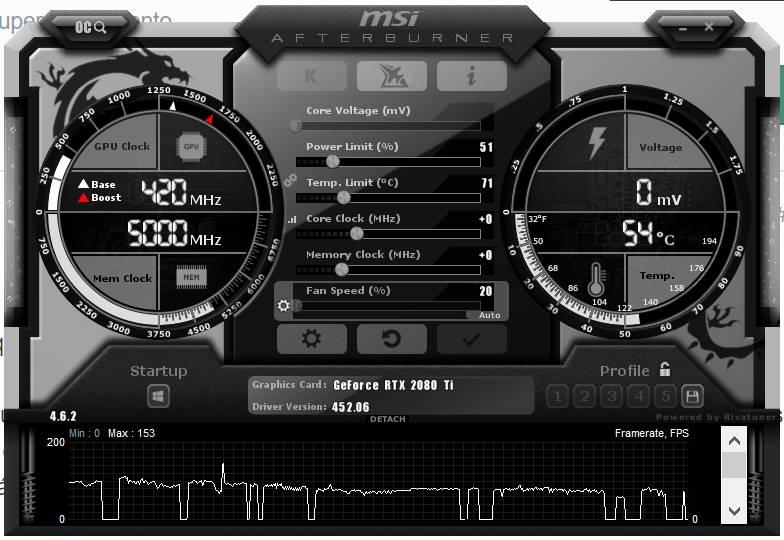Select profile slot 4
The image size is (784, 540).
[638, 397]
